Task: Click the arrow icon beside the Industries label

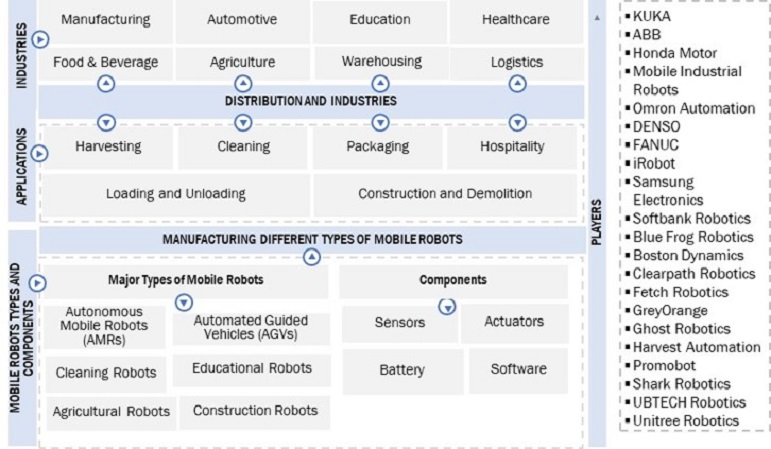Action: tap(40, 39)
